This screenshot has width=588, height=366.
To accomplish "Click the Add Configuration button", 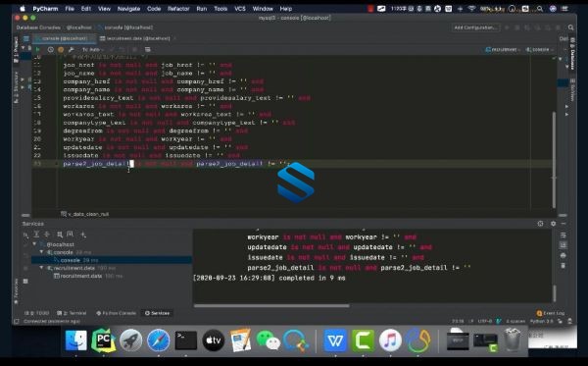I will pyautogui.click(x=475, y=27).
